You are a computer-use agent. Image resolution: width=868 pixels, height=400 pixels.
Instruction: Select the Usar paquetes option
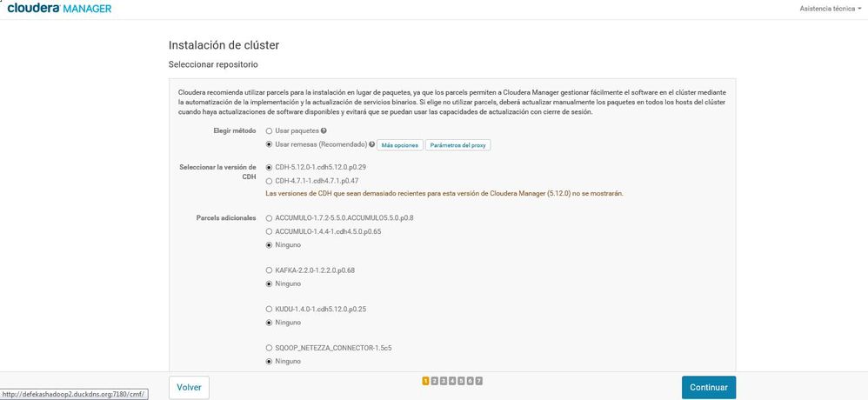270,130
